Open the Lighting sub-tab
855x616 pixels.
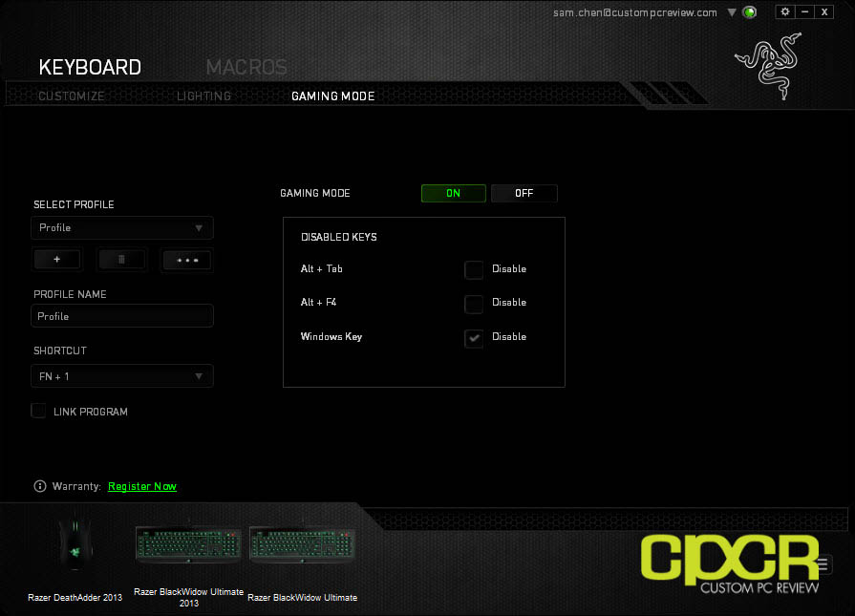pos(203,96)
